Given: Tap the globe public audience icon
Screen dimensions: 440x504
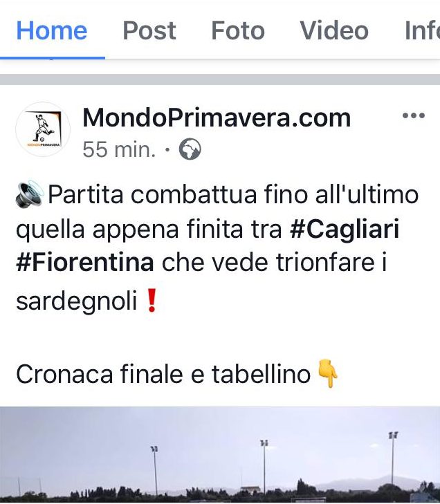Looking at the screenshot, I should coord(190,149).
